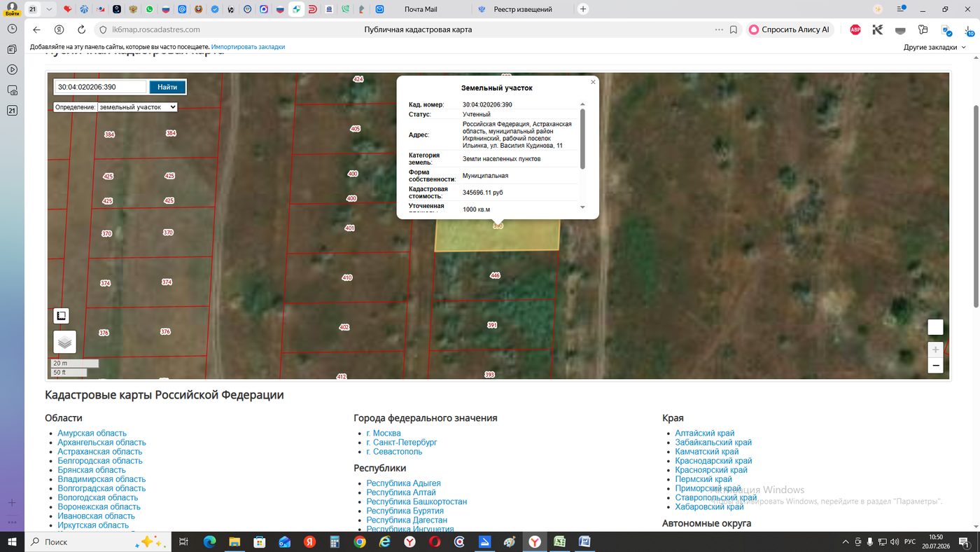Image resolution: width=980 pixels, height=552 pixels.
Task: Click the browser page vertical scrollbar
Action: click(976, 205)
